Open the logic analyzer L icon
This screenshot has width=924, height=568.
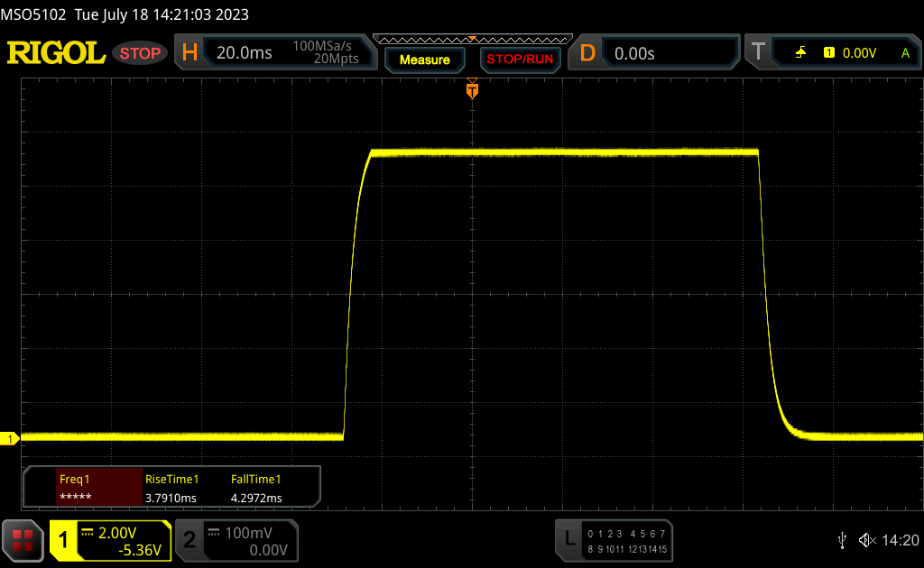pos(570,538)
